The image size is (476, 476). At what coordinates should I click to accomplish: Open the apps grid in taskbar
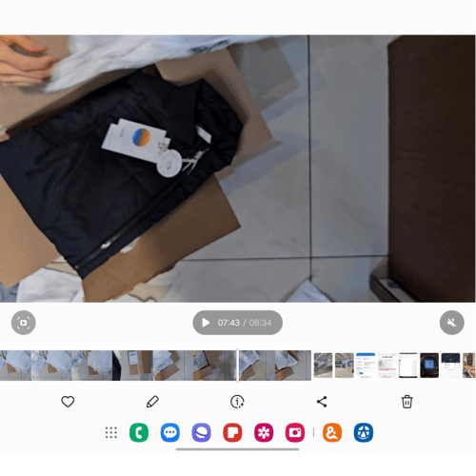[111, 432]
